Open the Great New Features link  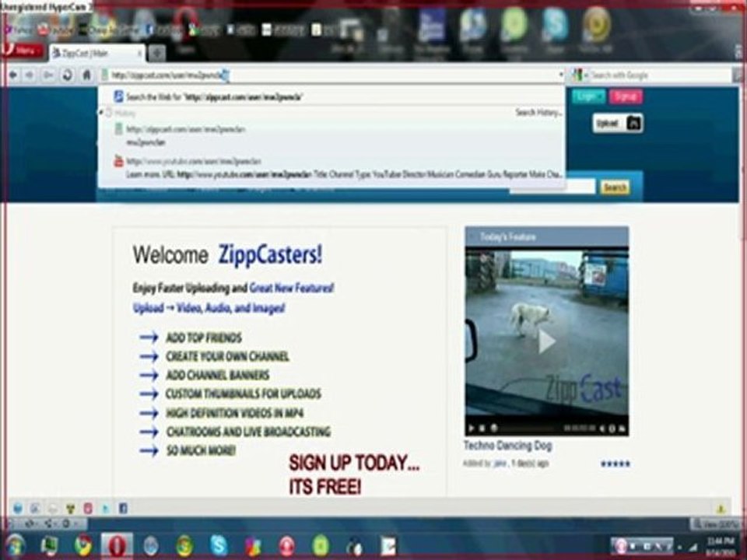coord(292,288)
